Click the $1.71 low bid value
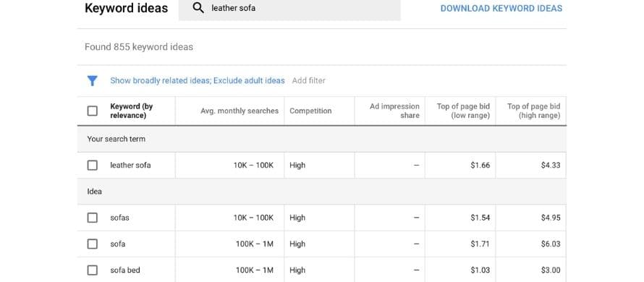Image resolution: width=644 pixels, height=282 pixels. pos(480,244)
